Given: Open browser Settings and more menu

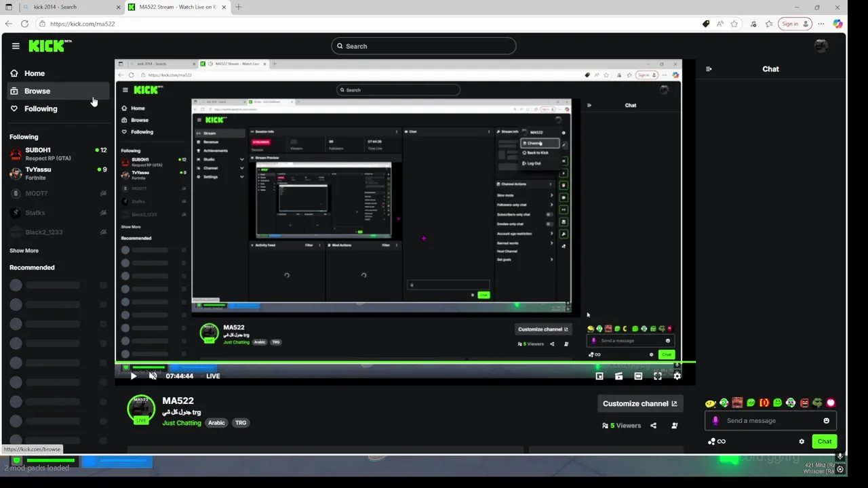Looking at the screenshot, I should click(x=821, y=24).
